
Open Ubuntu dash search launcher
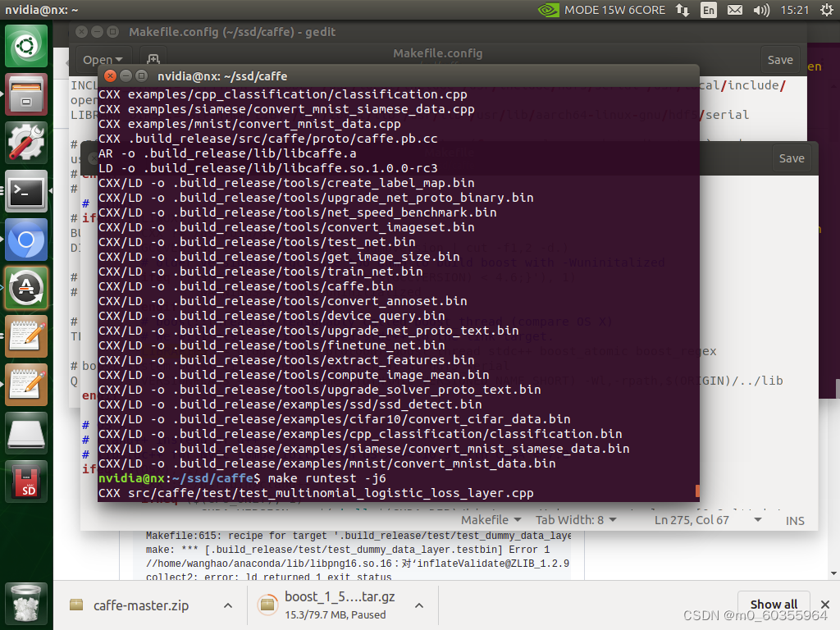[x=26, y=46]
